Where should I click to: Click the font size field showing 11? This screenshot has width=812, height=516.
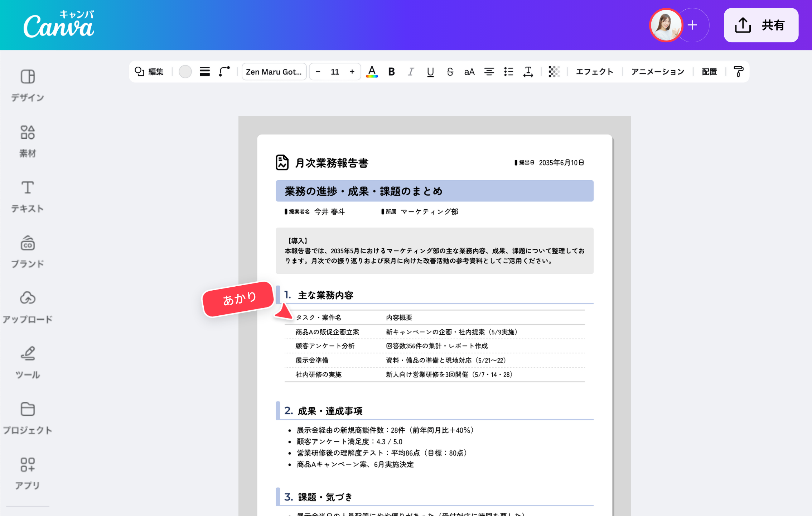click(x=335, y=72)
